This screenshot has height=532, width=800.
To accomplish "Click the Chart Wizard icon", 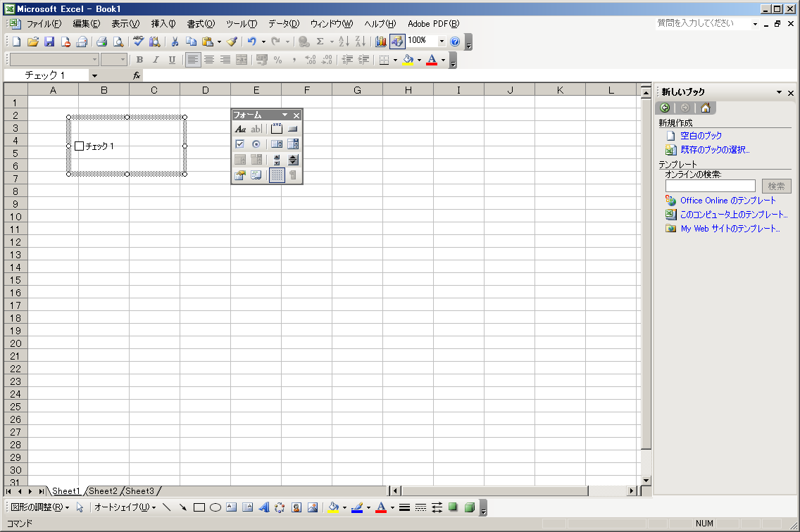I will [381, 42].
